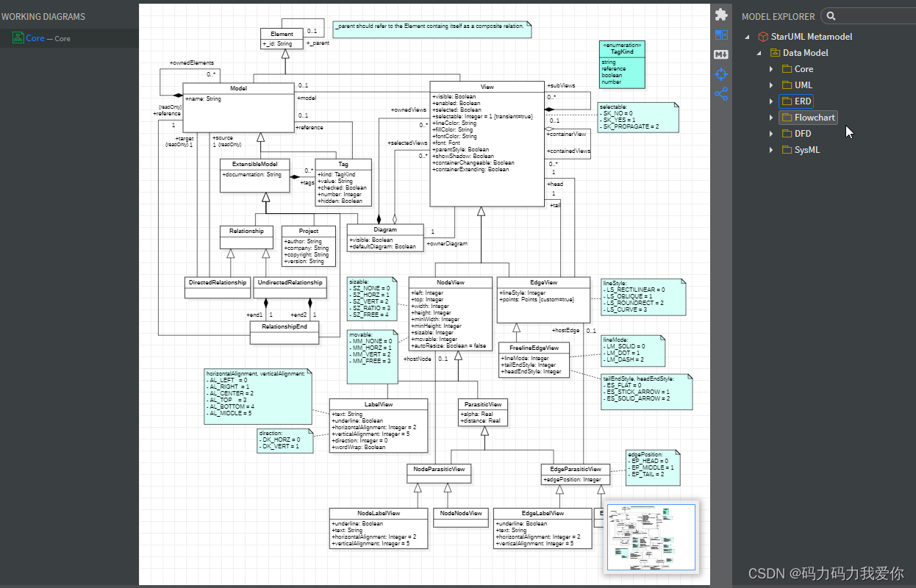This screenshot has height=588, width=916.
Task: Click the share icon in sidebar
Action: coord(721,94)
